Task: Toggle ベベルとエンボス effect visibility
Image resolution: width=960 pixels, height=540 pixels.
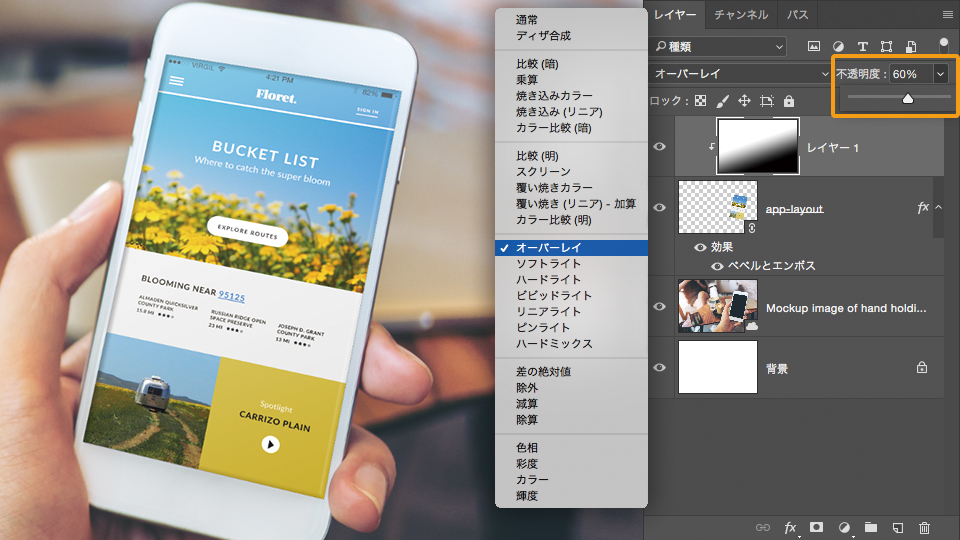Action: pos(717,266)
